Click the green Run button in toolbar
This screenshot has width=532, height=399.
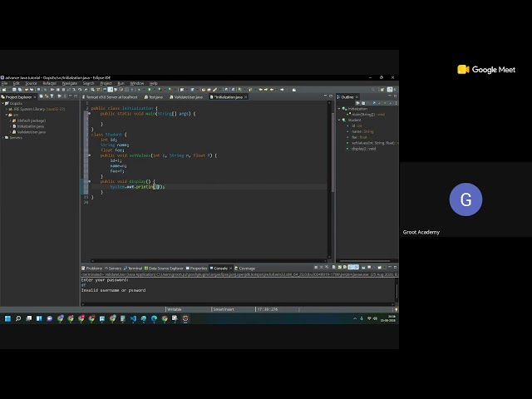[x=150, y=90]
